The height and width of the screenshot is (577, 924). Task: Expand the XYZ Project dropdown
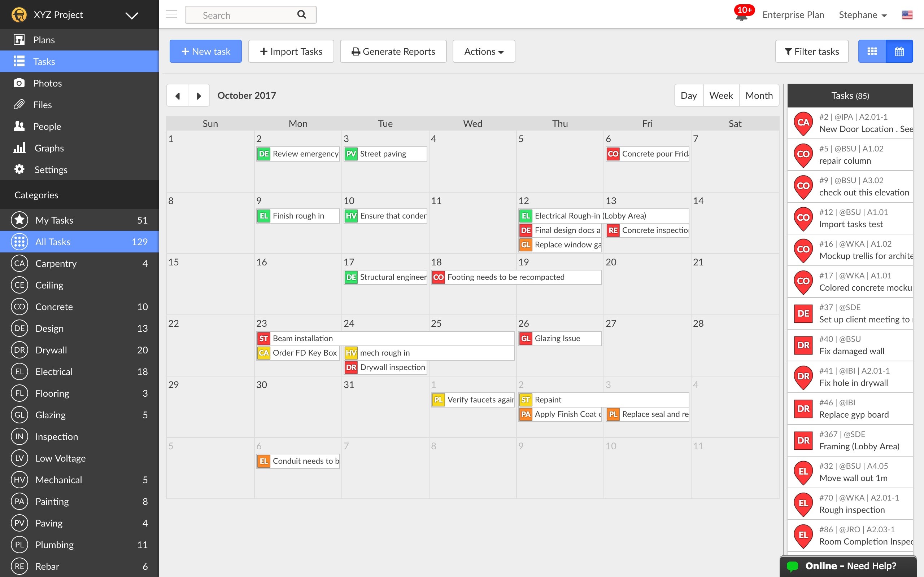(x=131, y=15)
